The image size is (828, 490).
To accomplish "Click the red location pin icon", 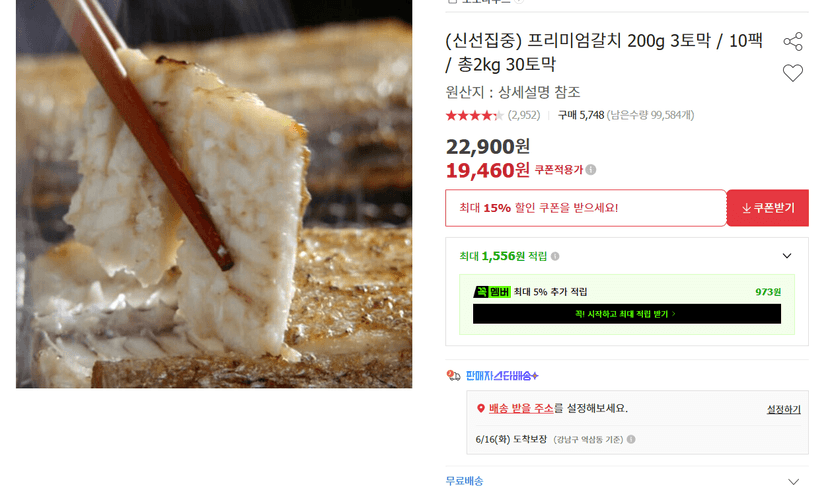I will tap(481, 408).
